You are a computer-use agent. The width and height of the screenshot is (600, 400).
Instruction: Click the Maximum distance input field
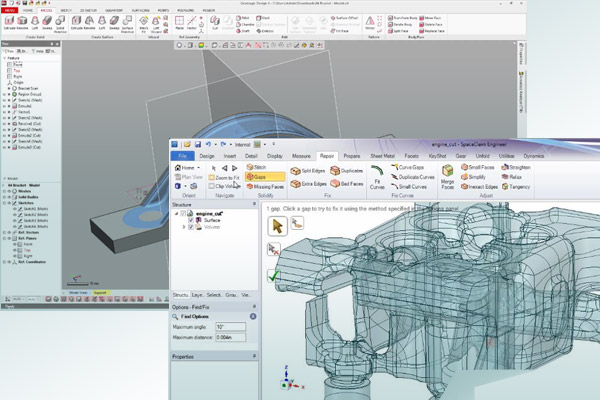click(x=230, y=338)
